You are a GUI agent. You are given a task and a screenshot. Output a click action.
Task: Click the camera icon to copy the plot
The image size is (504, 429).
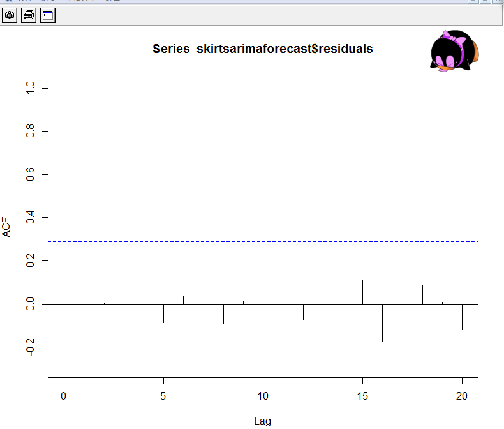click(10, 15)
